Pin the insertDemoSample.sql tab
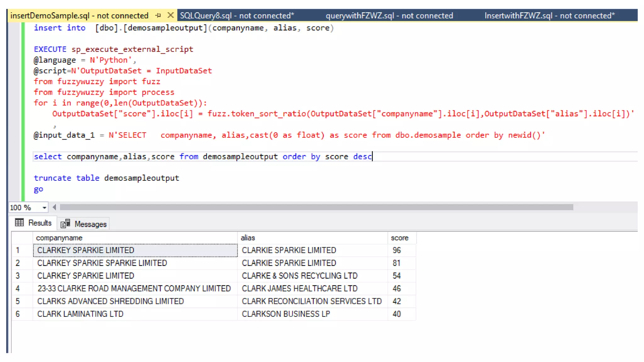 tap(158, 15)
